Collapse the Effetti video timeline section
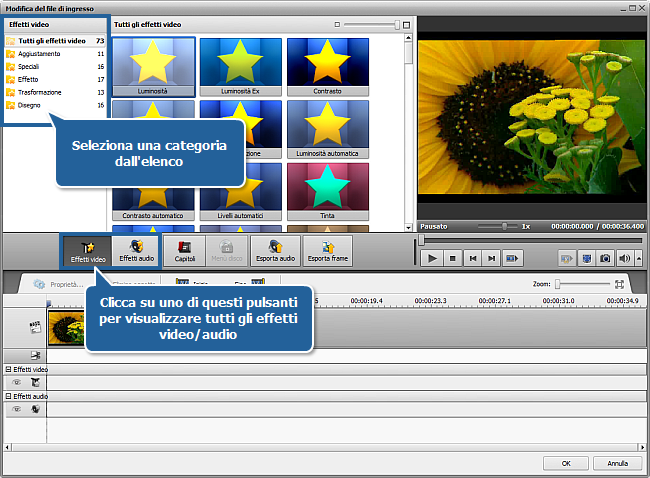The image size is (650, 478). point(8,369)
